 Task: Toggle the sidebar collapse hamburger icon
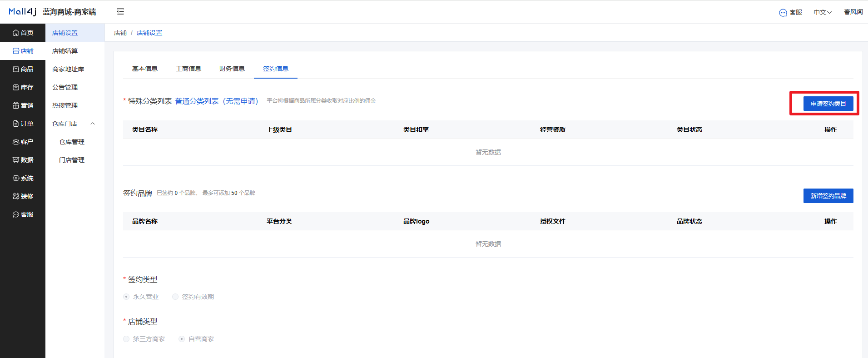[x=120, y=11]
